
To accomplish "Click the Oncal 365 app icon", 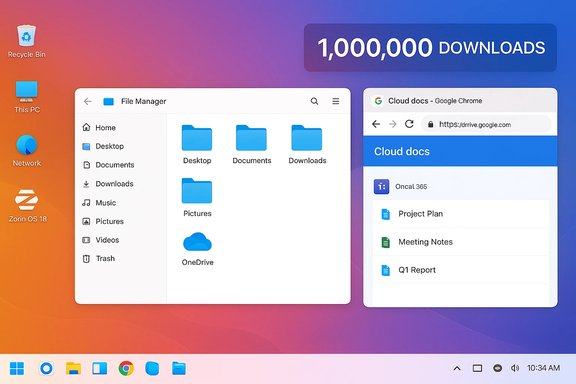I will pyautogui.click(x=381, y=187).
